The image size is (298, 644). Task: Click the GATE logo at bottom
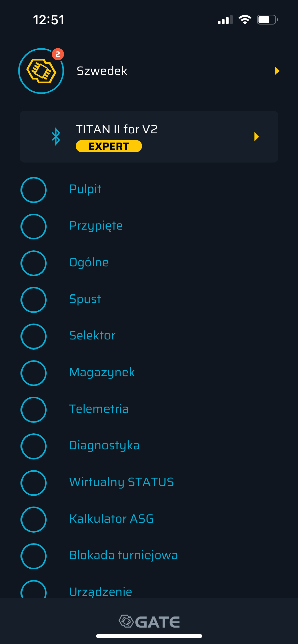(149, 622)
